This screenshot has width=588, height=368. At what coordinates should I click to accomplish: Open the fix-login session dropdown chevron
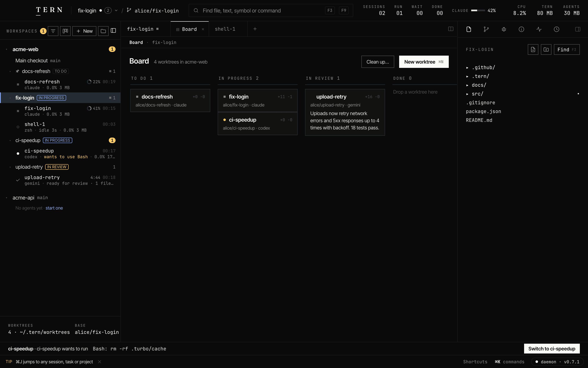coord(116,10)
